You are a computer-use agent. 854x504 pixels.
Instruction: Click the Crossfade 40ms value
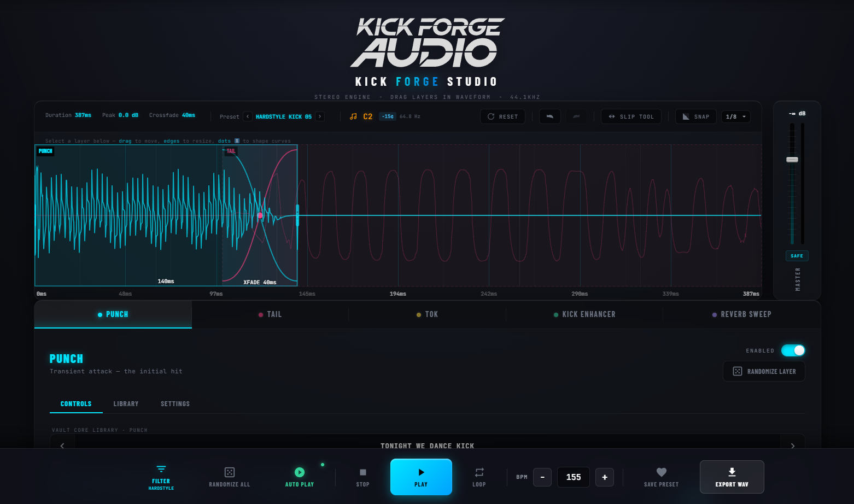click(189, 115)
